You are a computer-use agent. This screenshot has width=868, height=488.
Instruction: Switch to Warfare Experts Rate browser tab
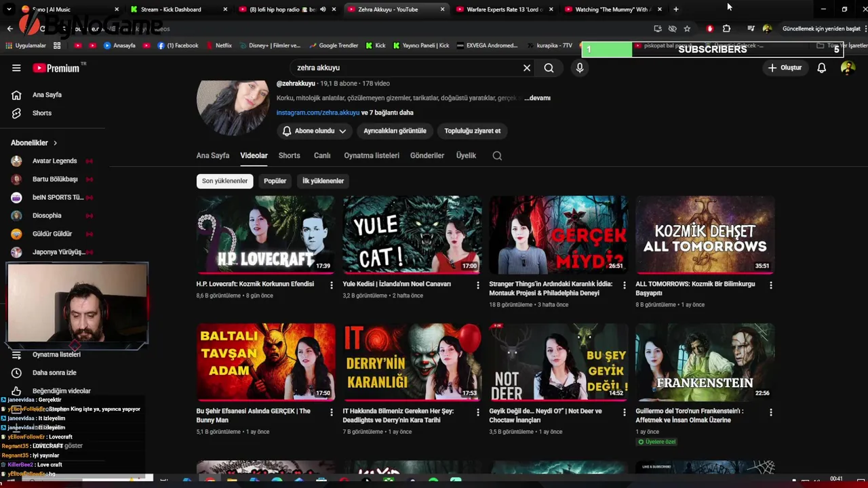(x=504, y=9)
